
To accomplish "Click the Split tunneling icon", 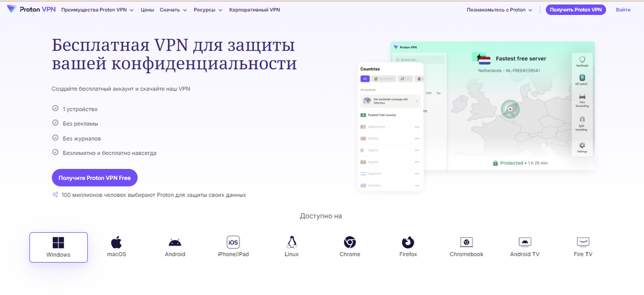I will point(582,119).
